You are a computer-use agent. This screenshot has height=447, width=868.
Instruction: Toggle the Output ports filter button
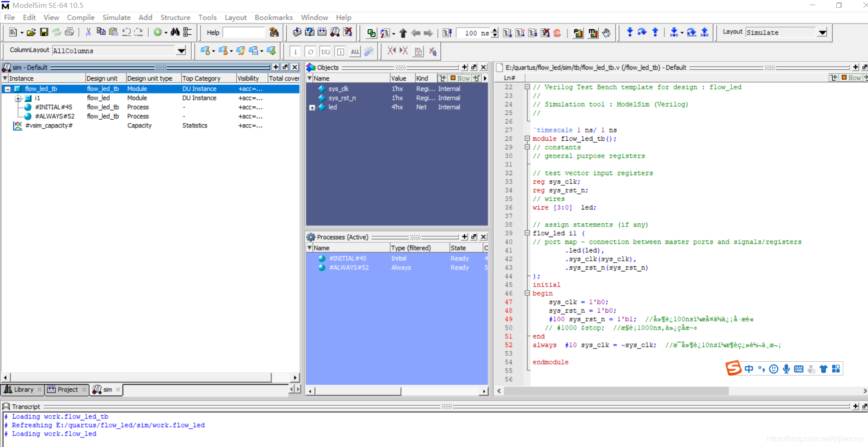click(x=311, y=51)
